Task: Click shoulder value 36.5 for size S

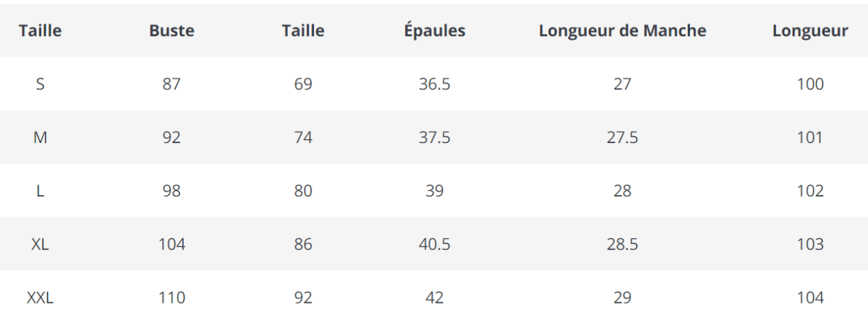Action: coord(434,84)
